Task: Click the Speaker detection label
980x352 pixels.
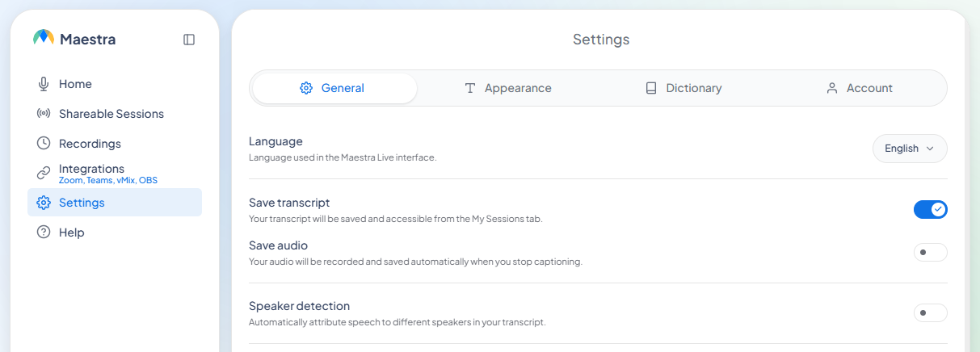Action: [x=299, y=306]
